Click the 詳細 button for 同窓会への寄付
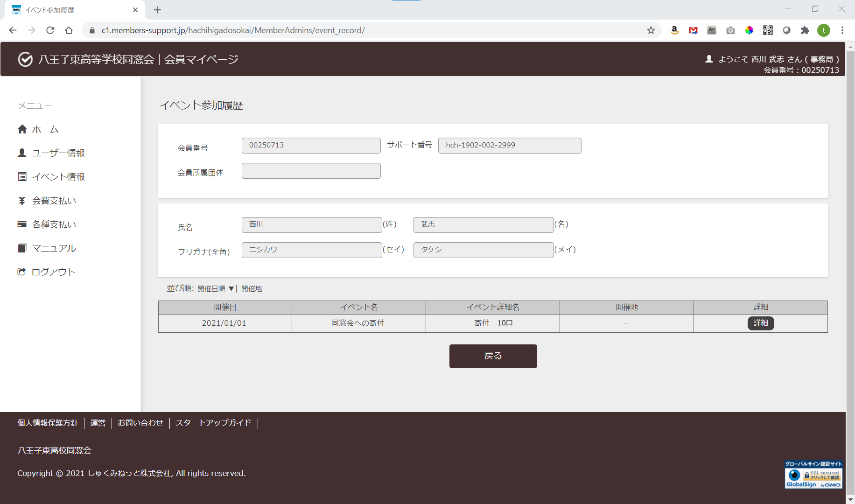The height and width of the screenshot is (504, 855). 761,323
